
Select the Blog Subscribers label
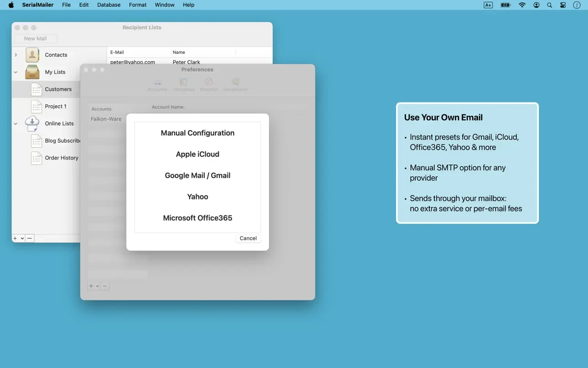click(x=63, y=141)
